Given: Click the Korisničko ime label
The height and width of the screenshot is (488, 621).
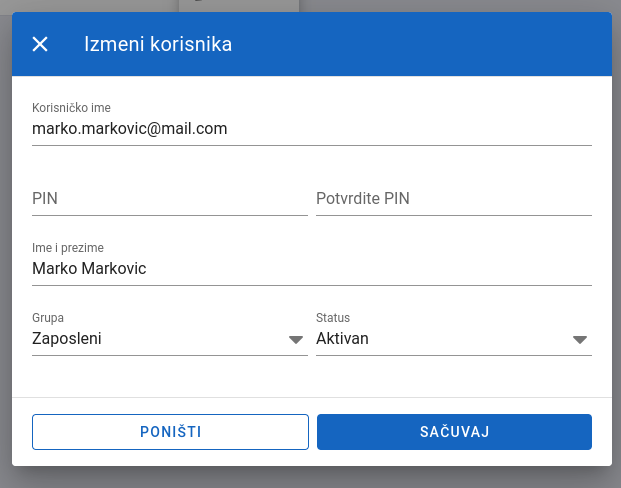Looking at the screenshot, I should [x=71, y=108].
